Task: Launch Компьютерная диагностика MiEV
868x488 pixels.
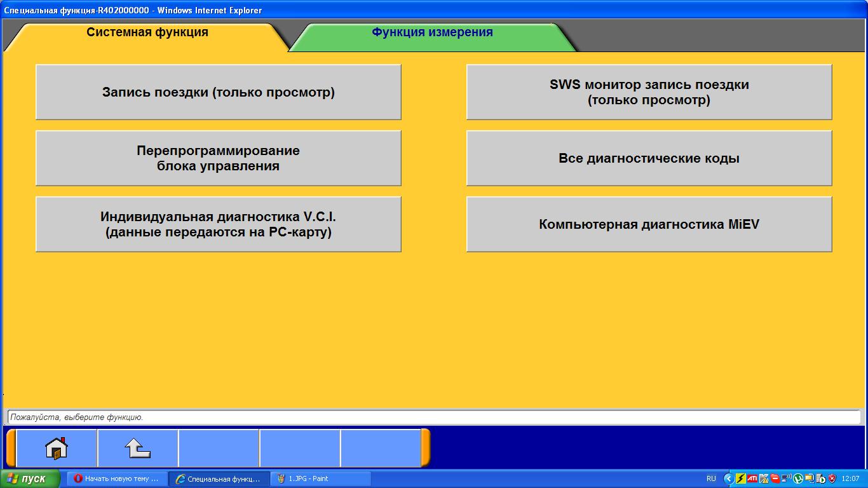Action: click(x=649, y=224)
